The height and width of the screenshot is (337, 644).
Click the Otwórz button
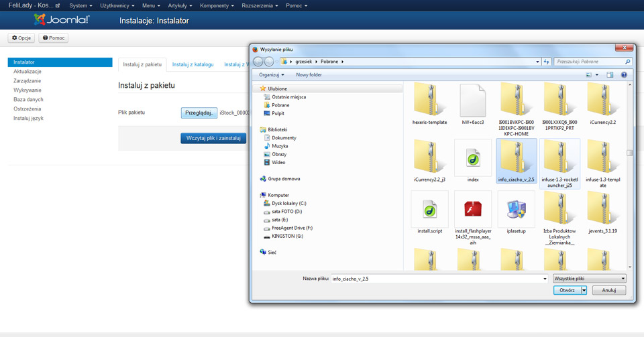click(568, 290)
